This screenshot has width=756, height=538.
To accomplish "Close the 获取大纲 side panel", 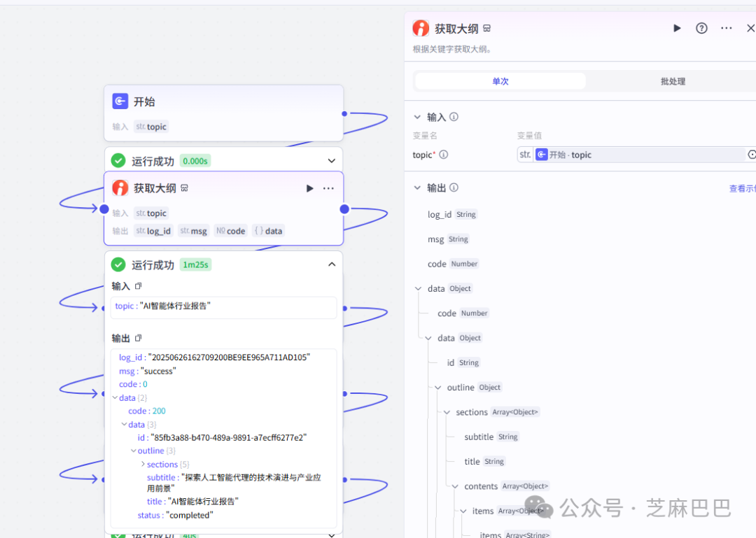I will 750,29.
